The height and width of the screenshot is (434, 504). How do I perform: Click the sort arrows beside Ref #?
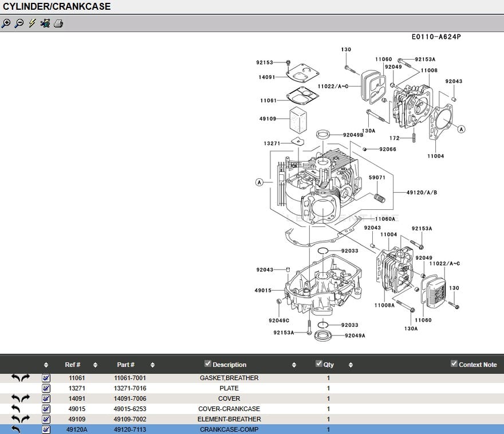(95, 365)
